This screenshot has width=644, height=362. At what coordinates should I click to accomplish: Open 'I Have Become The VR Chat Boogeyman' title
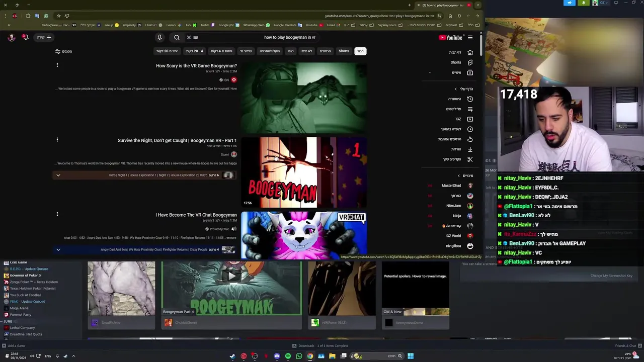tap(196, 215)
